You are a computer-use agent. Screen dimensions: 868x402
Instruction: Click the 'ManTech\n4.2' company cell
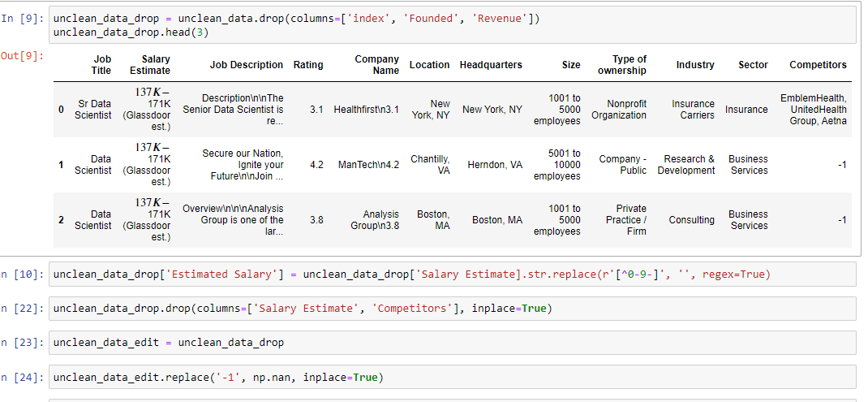(x=368, y=165)
